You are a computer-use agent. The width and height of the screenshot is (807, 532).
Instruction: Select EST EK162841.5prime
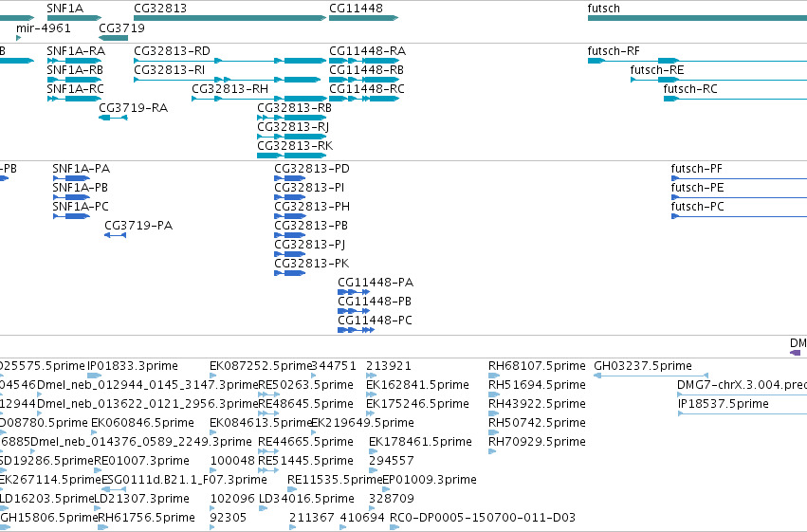[371, 394]
